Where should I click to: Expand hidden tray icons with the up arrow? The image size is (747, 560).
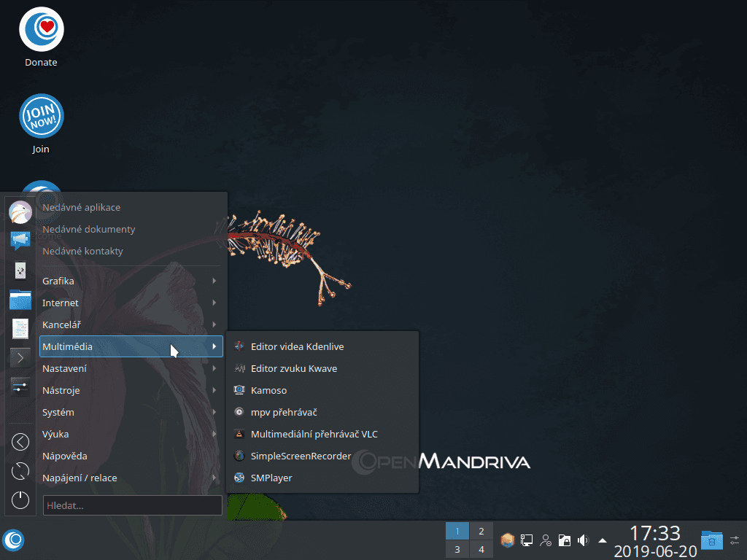tap(601, 540)
